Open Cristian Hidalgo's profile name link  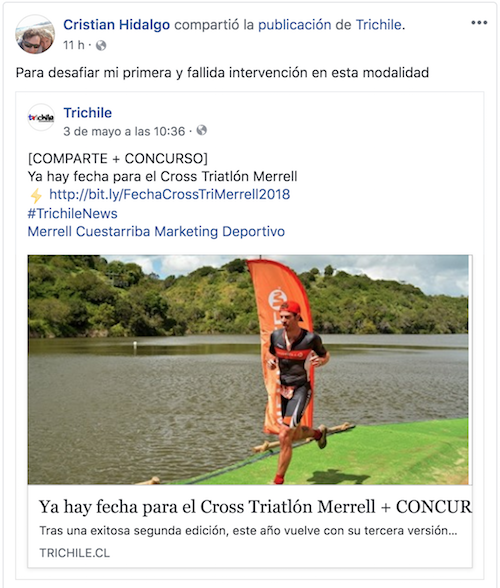116,25
